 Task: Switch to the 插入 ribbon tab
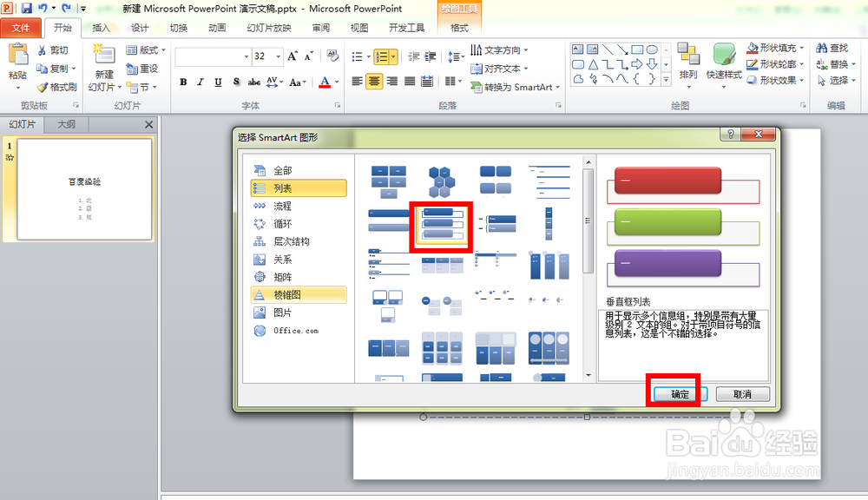(x=102, y=27)
